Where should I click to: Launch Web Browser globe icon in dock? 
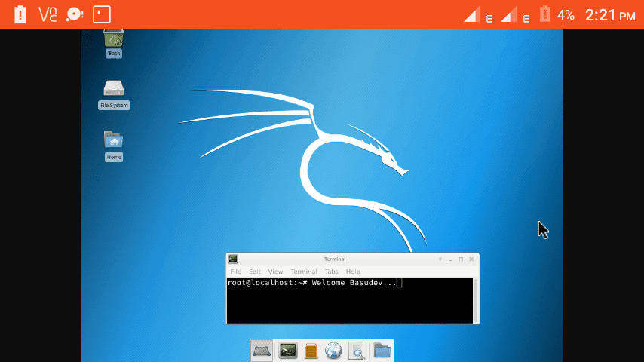coord(333,351)
